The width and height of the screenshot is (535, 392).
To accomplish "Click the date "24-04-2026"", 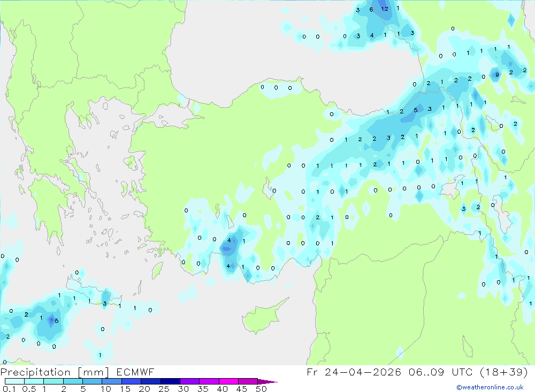I will [363, 372].
